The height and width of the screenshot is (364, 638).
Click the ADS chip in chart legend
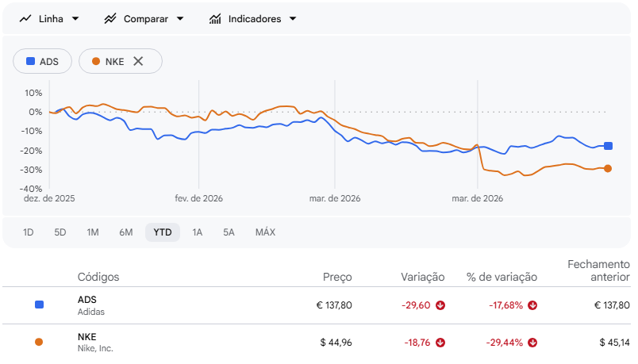(43, 61)
